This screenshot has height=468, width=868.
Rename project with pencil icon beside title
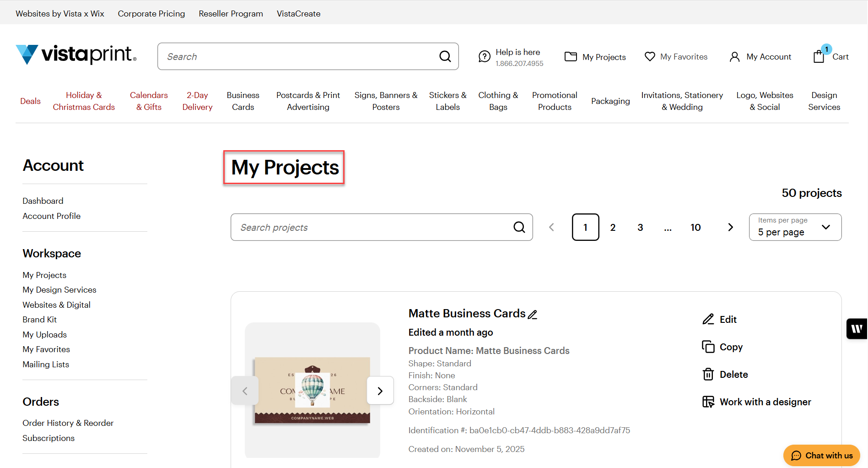coord(532,315)
